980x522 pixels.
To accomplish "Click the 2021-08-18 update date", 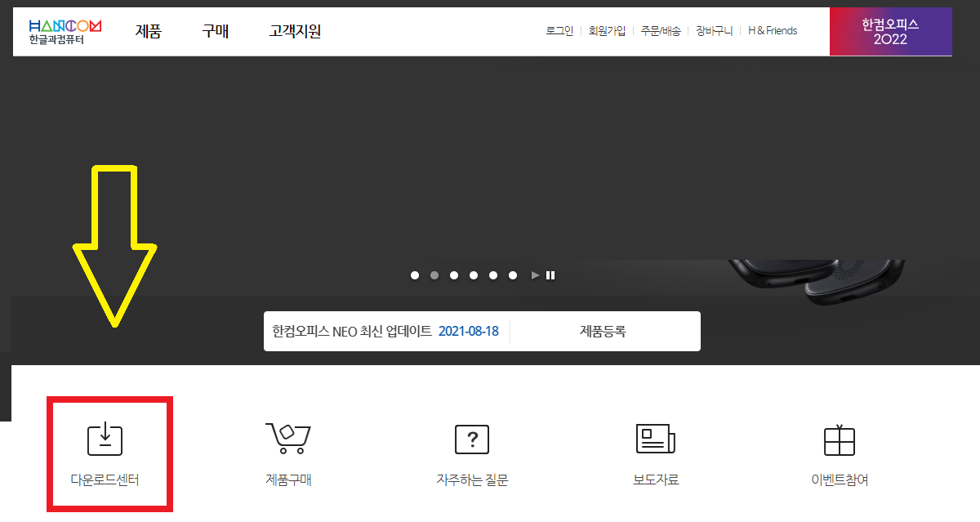I will 469,331.
